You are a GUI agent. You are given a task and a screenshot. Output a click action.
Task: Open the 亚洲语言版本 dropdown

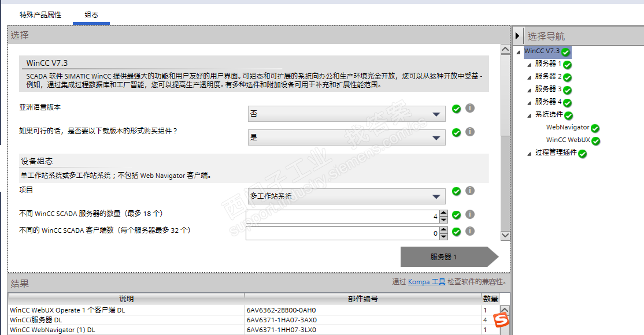tap(347, 114)
